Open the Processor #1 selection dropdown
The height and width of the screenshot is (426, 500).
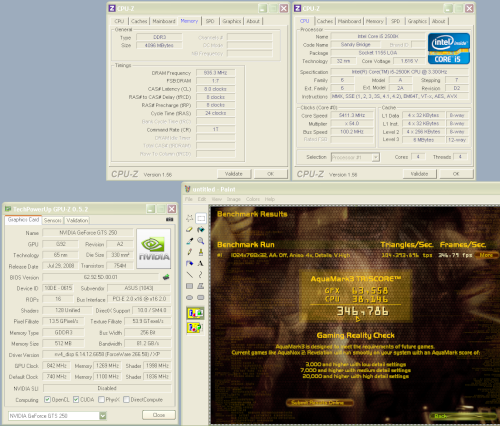coord(376,157)
